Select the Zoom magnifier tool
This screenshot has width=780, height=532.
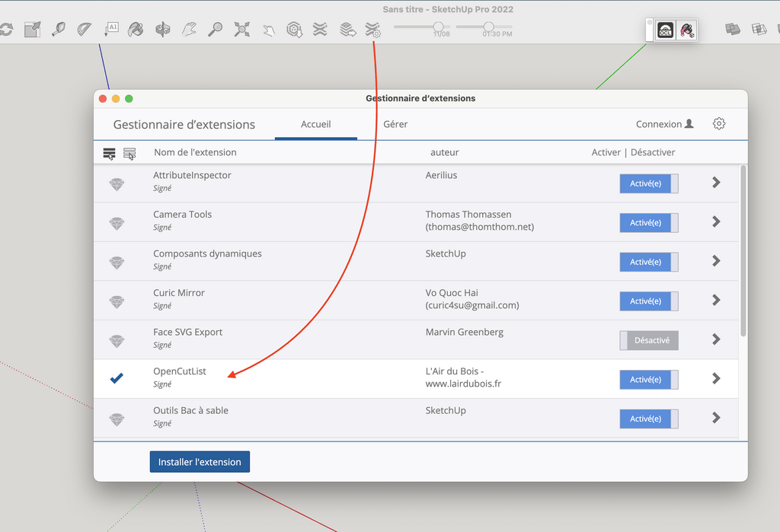pyautogui.click(x=215, y=30)
